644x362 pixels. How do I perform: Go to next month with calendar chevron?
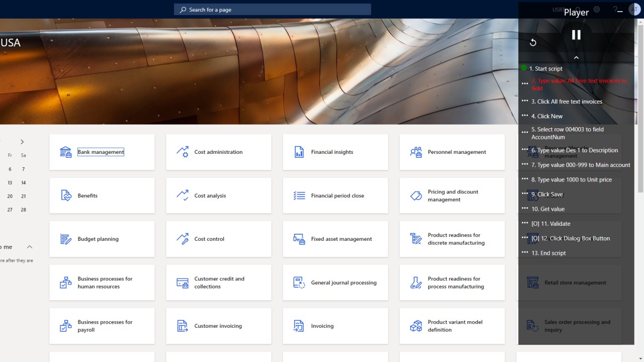(22, 142)
